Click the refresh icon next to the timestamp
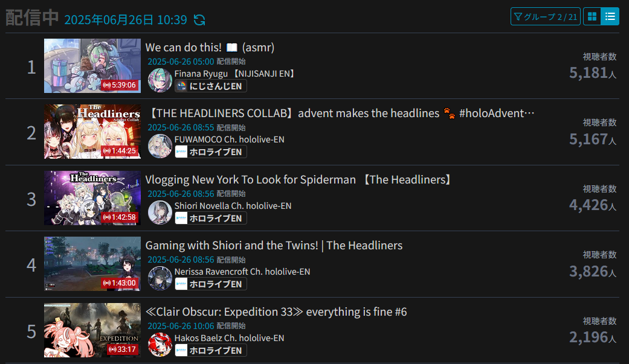 click(x=199, y=20)
